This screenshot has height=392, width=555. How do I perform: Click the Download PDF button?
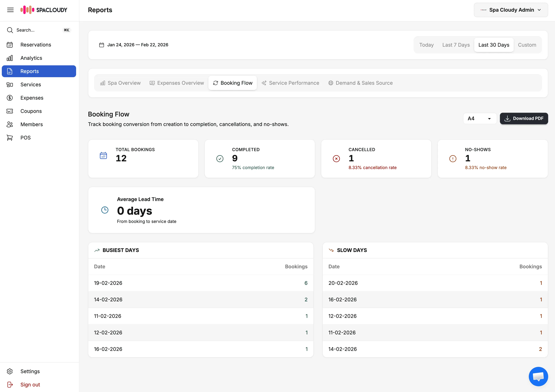click(524, 118)
